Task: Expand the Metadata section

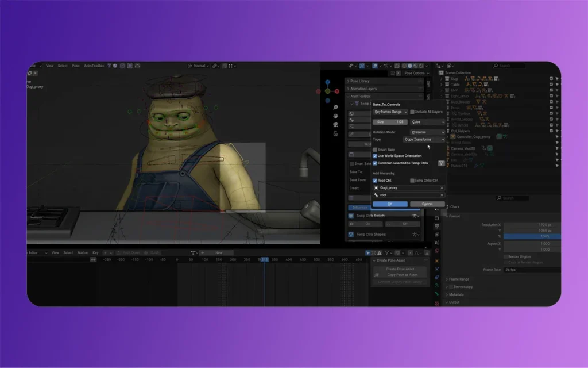Action: tap(455, 295)
